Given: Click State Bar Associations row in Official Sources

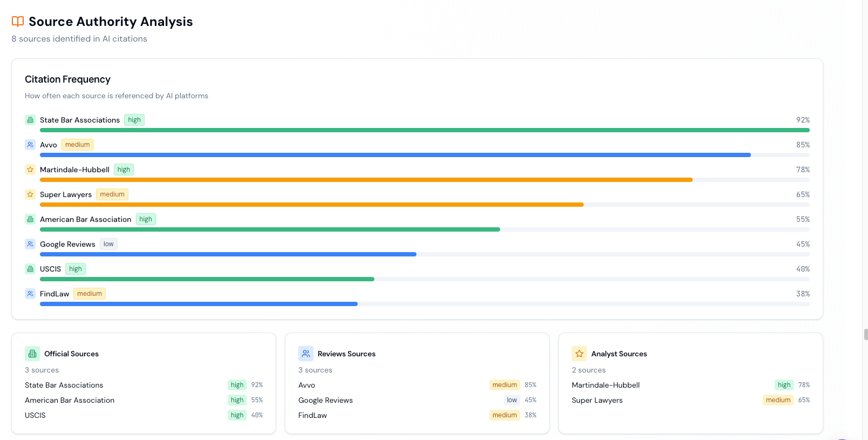Looking at the screenshot, I should (143, 385).
